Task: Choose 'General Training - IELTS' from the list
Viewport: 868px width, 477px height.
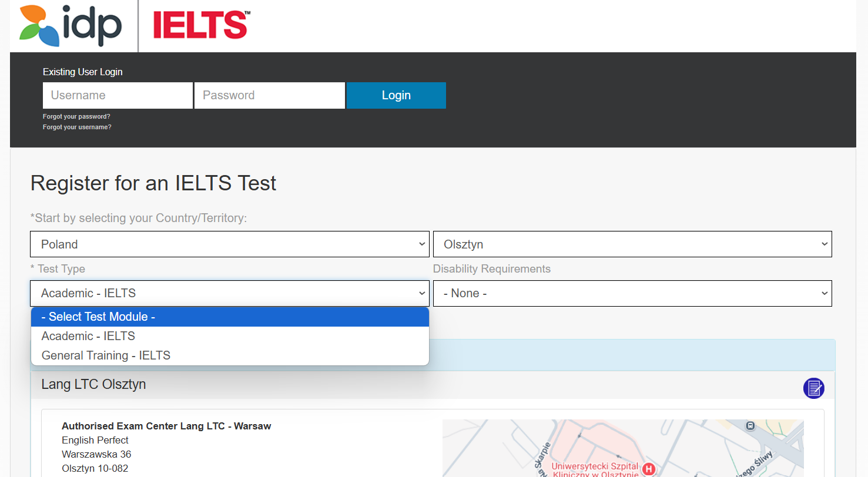Action: click(230, 355)
